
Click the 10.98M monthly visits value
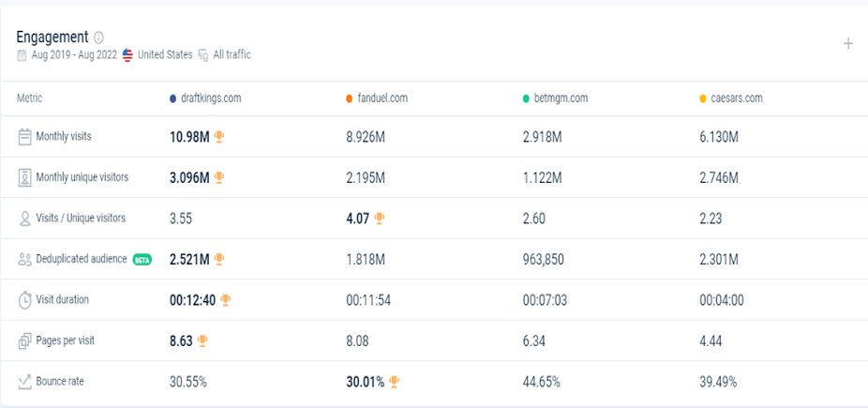[189, 137]
